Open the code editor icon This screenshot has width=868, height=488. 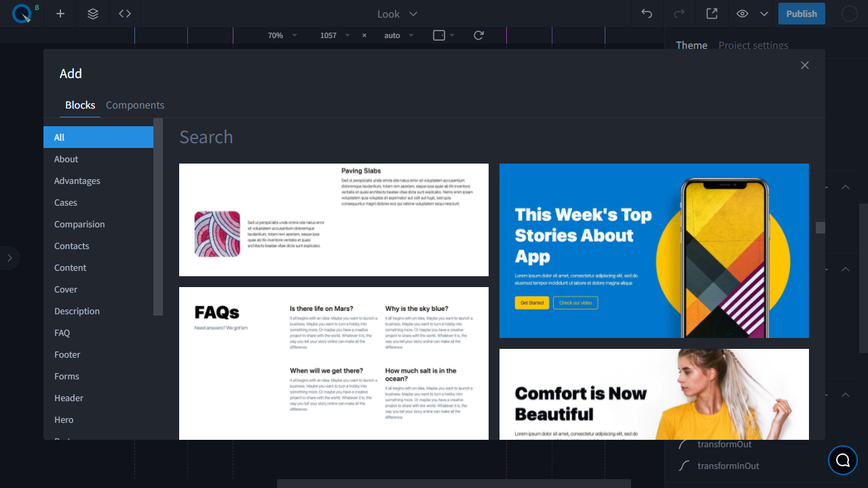point(125,14)
